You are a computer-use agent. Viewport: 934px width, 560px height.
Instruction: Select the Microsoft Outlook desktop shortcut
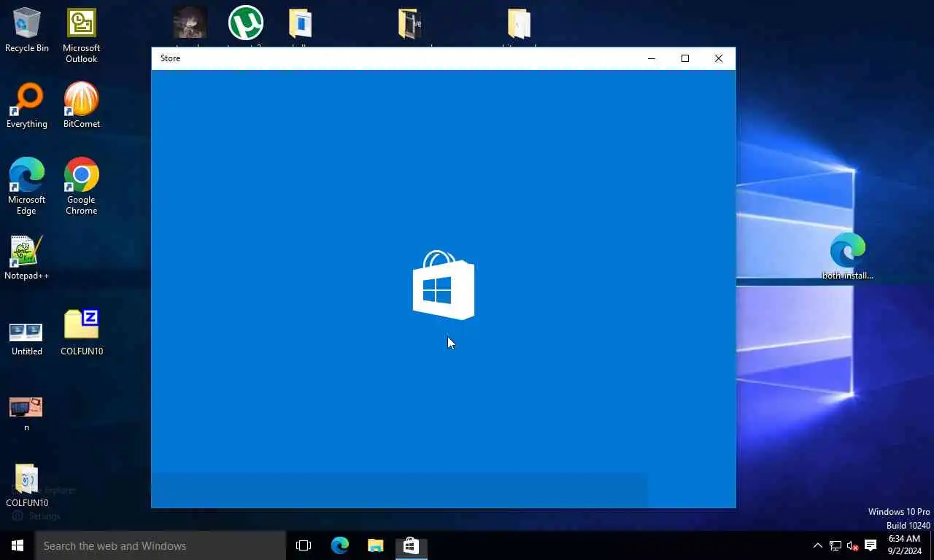(x=81, y=35)
